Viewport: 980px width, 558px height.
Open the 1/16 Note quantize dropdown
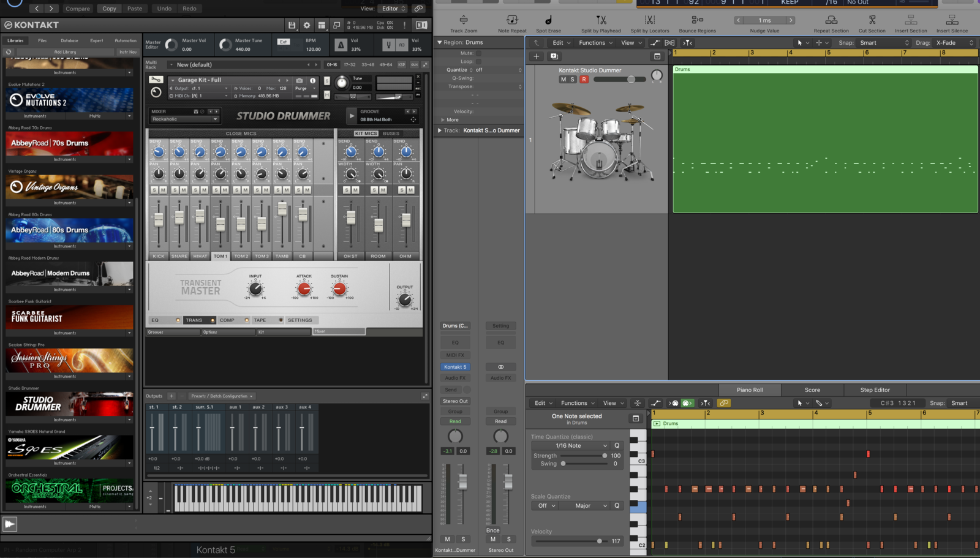[572, 446]
